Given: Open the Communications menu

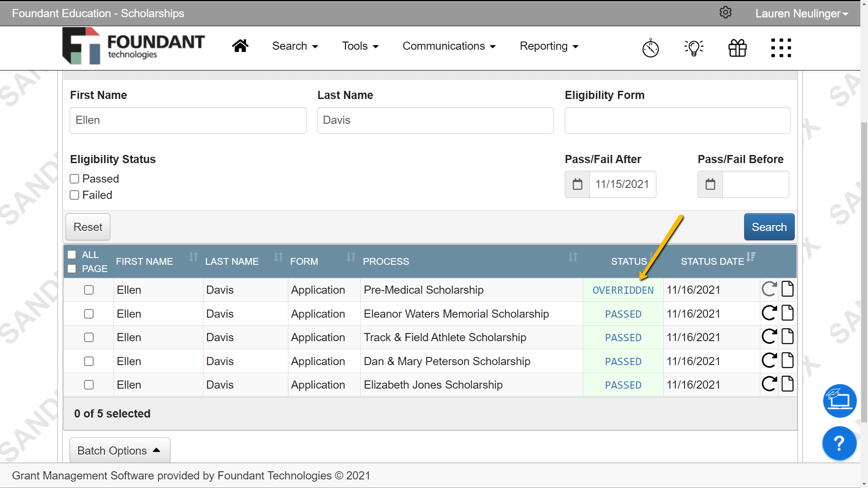Looking at the screenshot, I should click(x=449, y=46).
